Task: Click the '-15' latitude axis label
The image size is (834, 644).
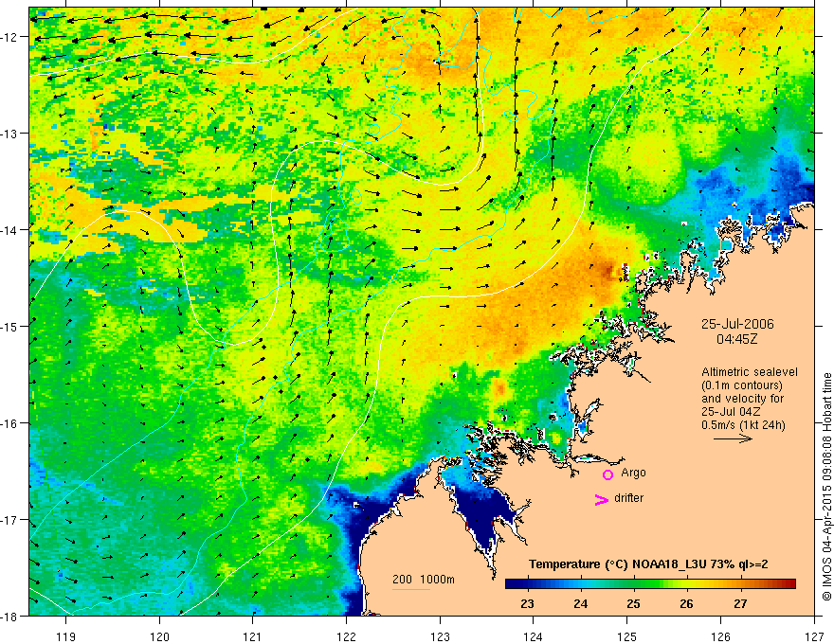Action: (x=9, y=326)
